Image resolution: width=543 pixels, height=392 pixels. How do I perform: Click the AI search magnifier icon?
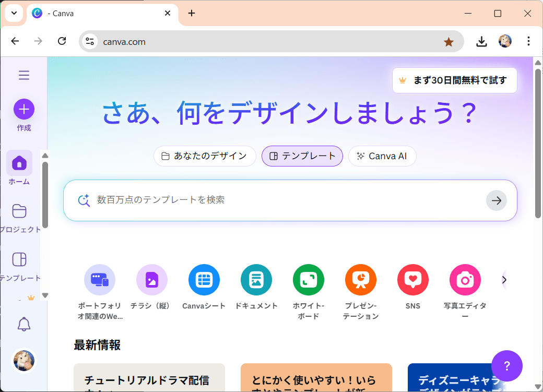[84, 200]
